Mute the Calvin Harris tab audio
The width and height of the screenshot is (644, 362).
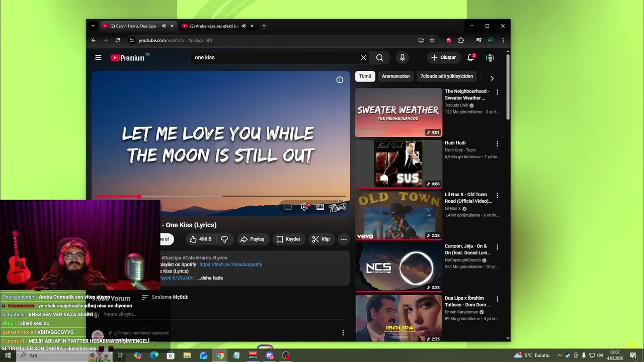(x=164, y=26)
